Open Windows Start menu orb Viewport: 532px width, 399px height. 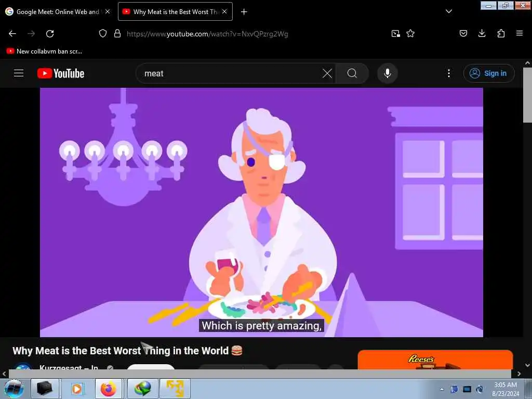coord(14,389)
